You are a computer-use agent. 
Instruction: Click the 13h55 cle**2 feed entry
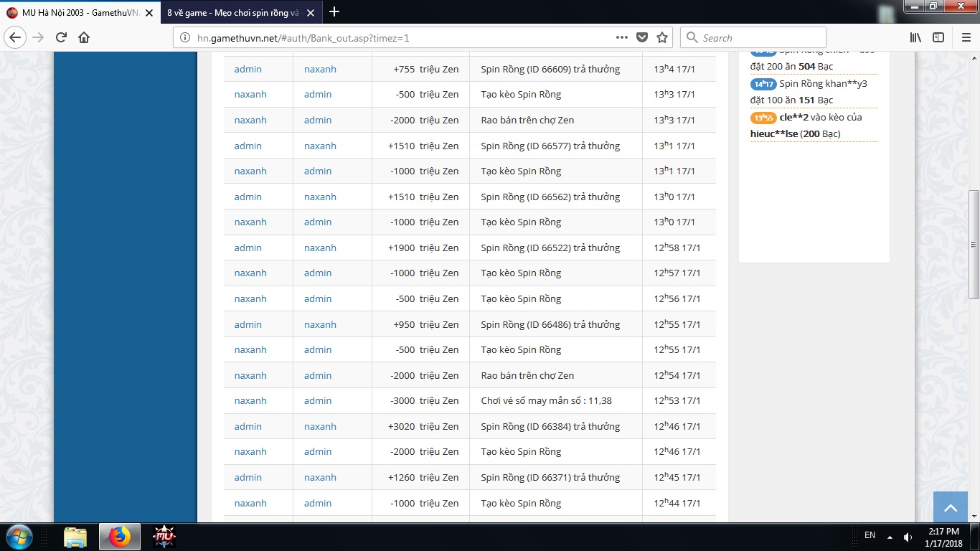[814, 126]
